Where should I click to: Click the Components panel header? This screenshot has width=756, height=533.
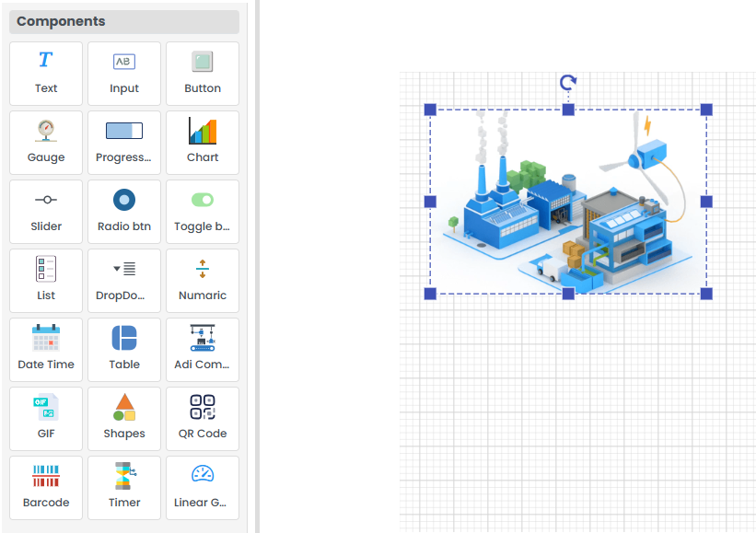(124, 22)
